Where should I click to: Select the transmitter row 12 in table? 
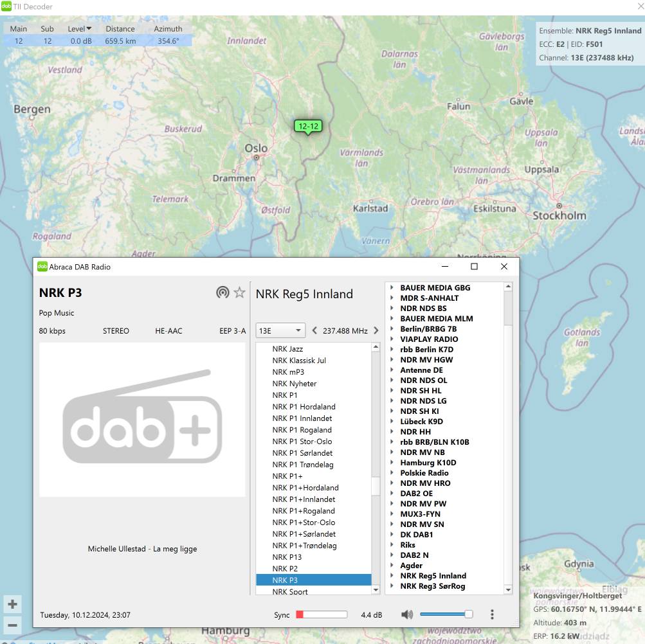pos(96,40)
